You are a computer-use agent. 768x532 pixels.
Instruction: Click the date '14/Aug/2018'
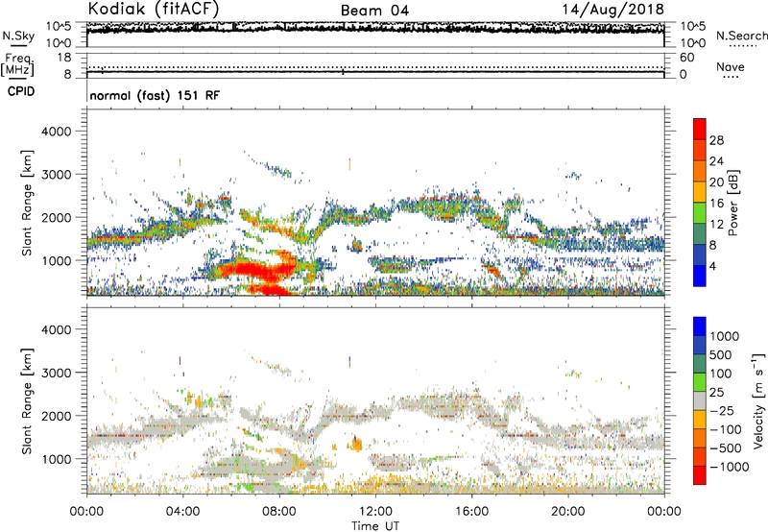pos(612,10)
